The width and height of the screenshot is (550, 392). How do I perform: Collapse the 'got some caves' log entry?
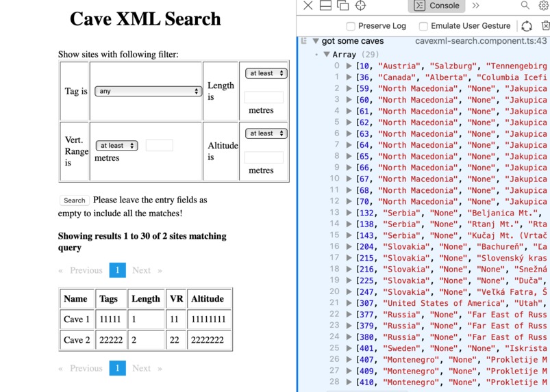[316, 41]
